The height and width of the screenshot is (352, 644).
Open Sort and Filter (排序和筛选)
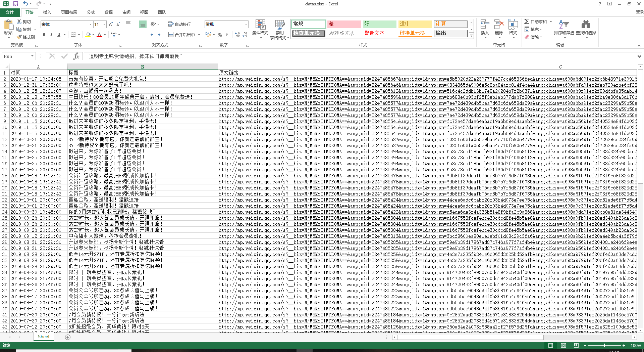[x=563, y=25]
